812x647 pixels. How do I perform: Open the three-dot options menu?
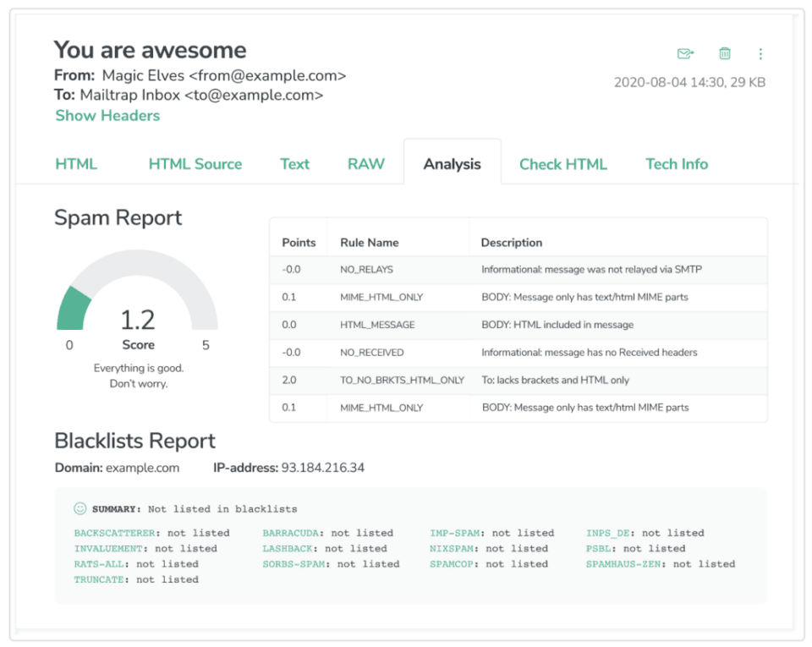[x=760, y=53]
